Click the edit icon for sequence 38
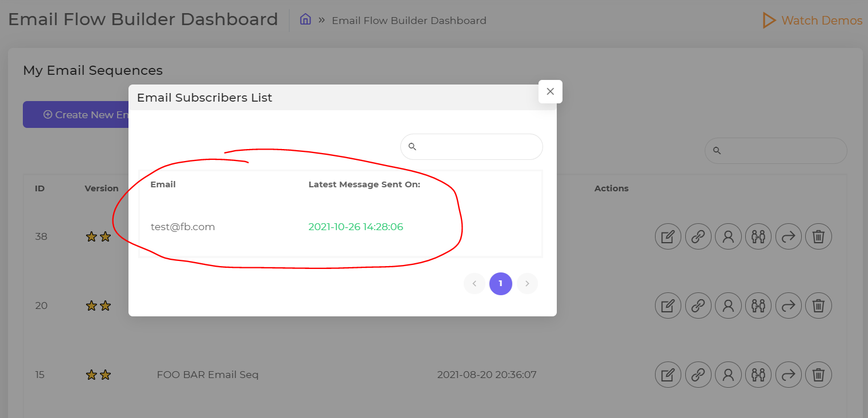This screenshot has width=868, height=418. (x=668, y=236)
